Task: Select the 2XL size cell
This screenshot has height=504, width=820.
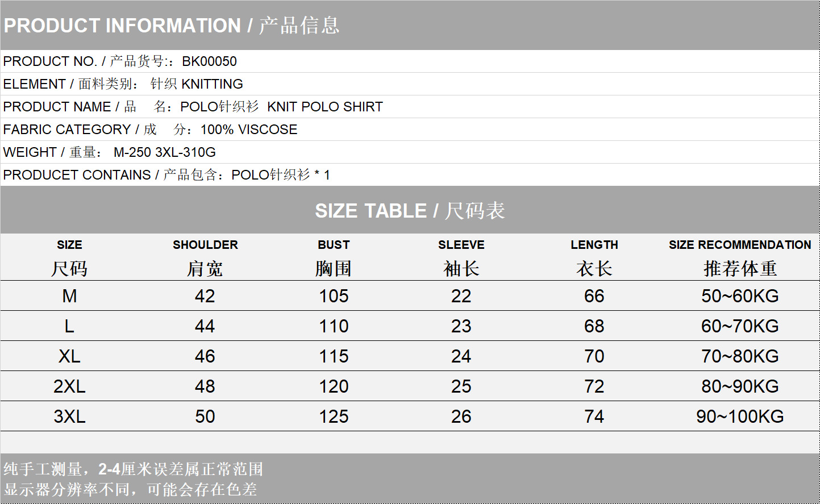Action: (x=69, y=386)
